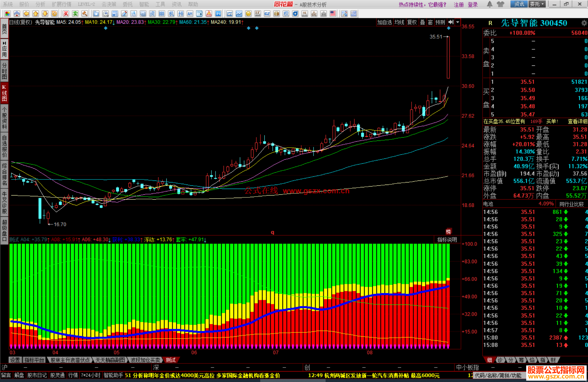Click the 指标说明 button
The image size is (588, 382).
pyautogui.click(x=447, y=240)
